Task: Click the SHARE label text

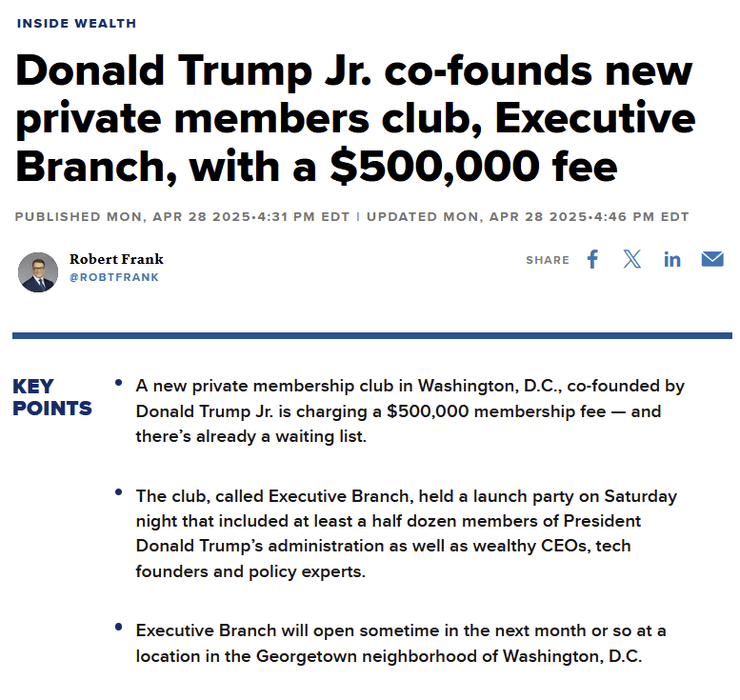Action: click(547, 260)
